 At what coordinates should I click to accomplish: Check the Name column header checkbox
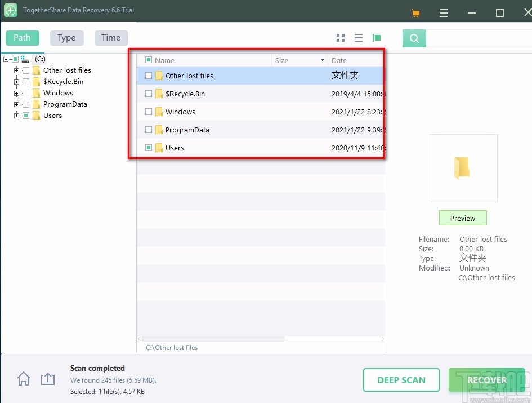149,60
